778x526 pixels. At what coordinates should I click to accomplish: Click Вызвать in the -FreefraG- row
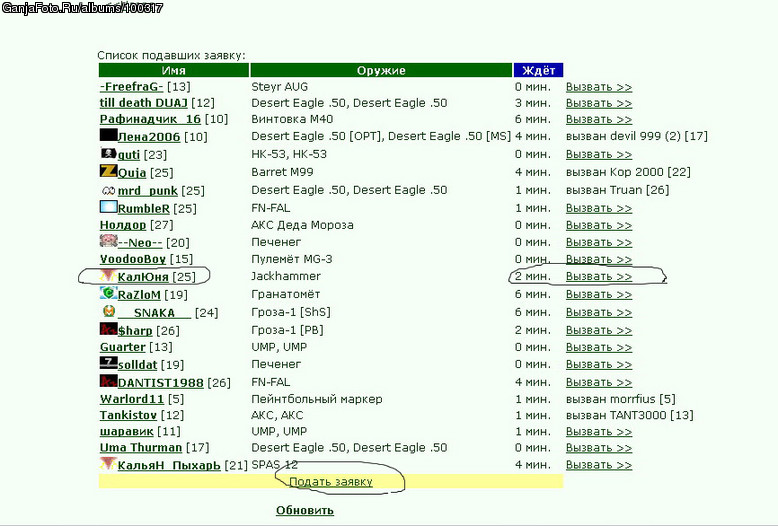pos(599,87)
